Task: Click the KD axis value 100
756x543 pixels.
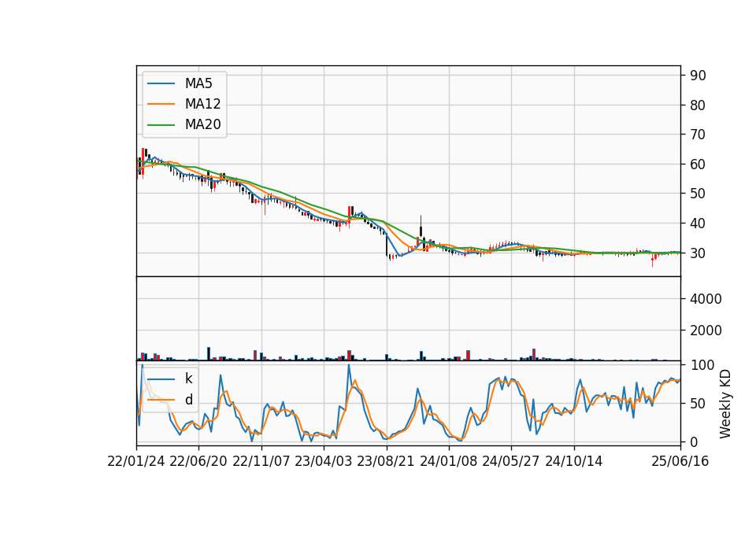Action: [702, 365]
